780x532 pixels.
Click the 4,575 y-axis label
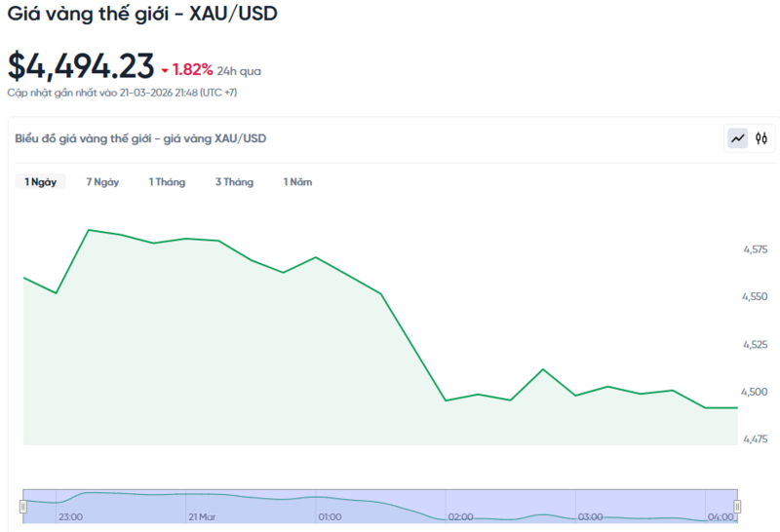[755, 249]
